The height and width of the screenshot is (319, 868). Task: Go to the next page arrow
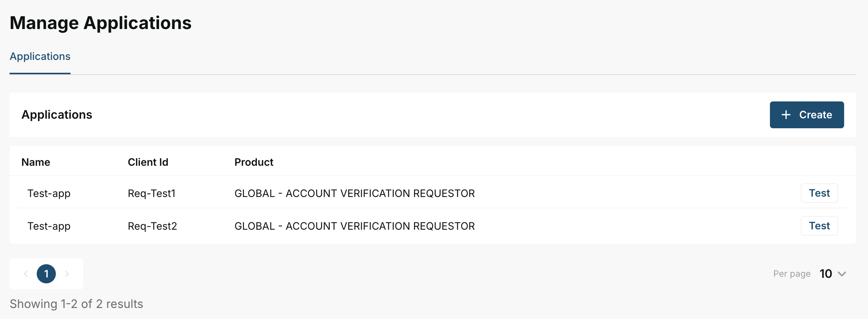tap(67, 274)
